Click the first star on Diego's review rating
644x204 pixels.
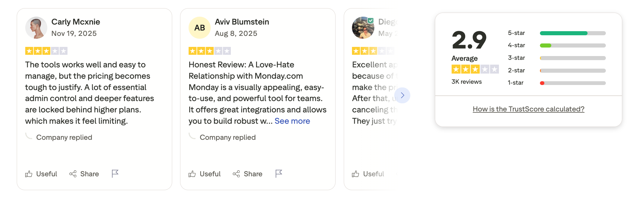356,50
